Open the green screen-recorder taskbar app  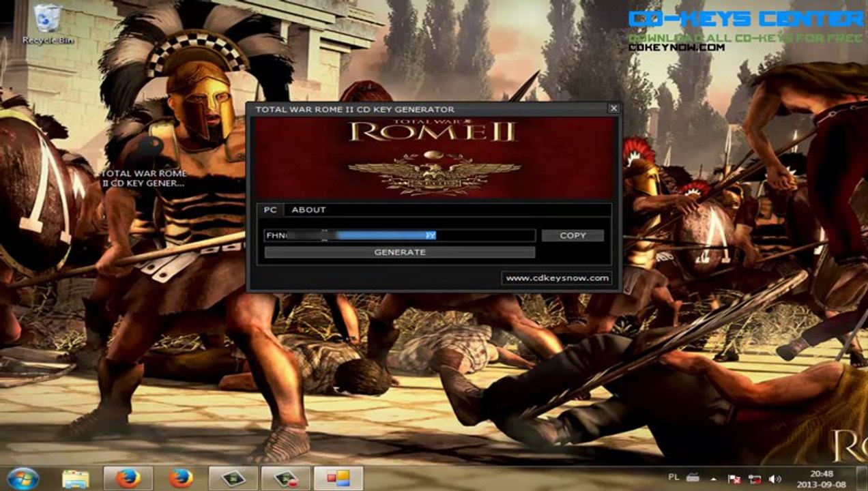tap(233, 479)
